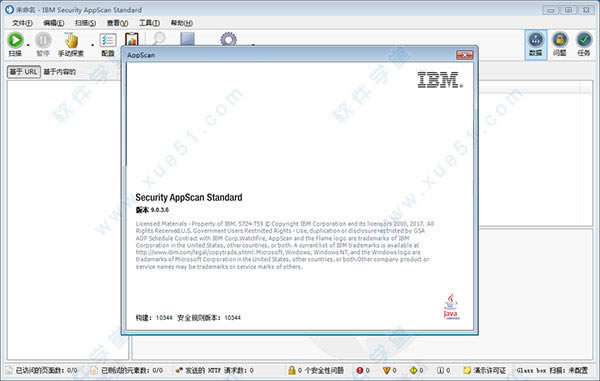Click the grey 暂停 pause icon
Image resolution: width=600 pixels, height=381 pixels.
[43, 40]
